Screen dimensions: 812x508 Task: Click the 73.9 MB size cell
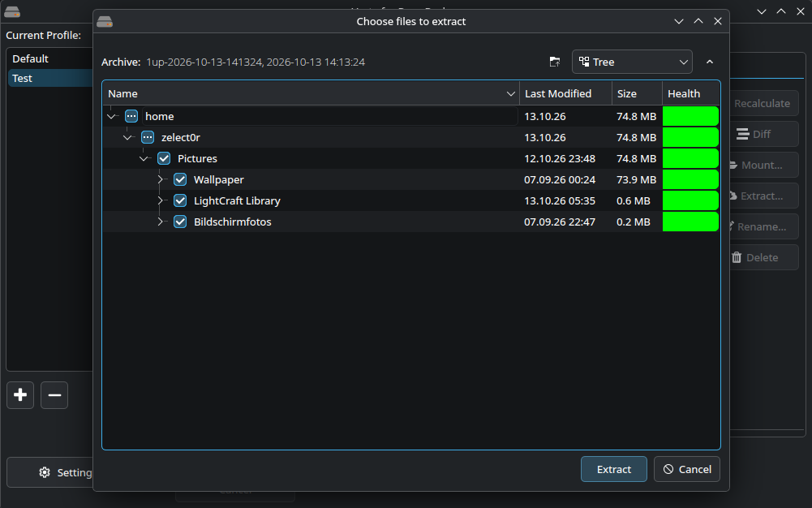[x=636, y=179]
